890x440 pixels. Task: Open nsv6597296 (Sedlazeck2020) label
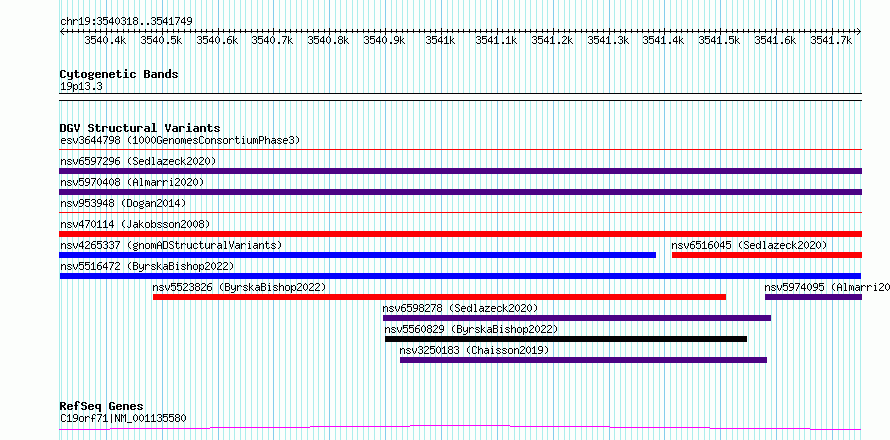(138, 161)
